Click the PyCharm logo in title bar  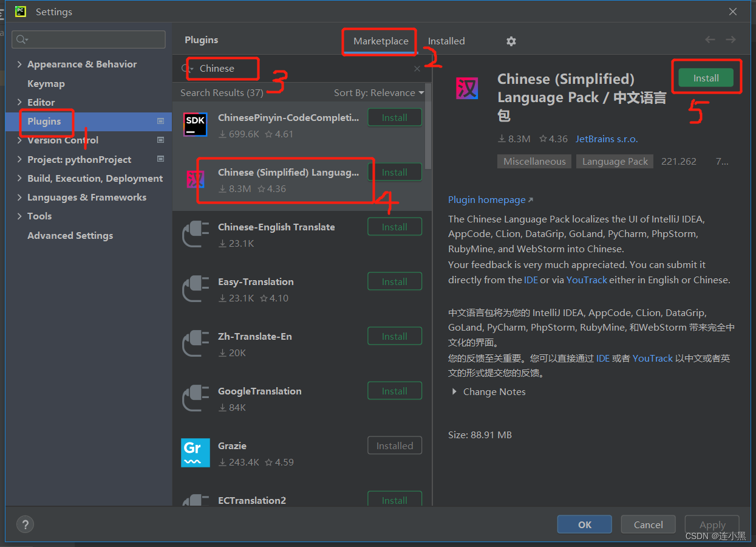tap(21, 12)
